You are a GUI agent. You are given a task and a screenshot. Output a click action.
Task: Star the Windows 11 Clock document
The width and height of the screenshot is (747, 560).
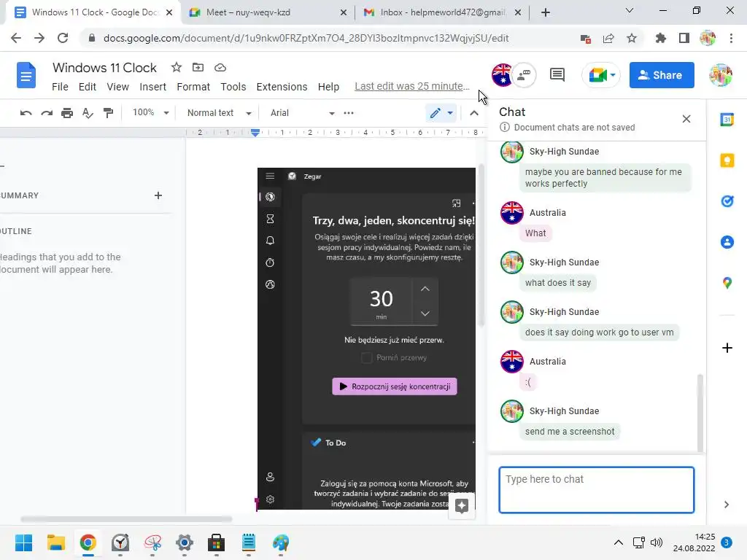coord(177,68)
